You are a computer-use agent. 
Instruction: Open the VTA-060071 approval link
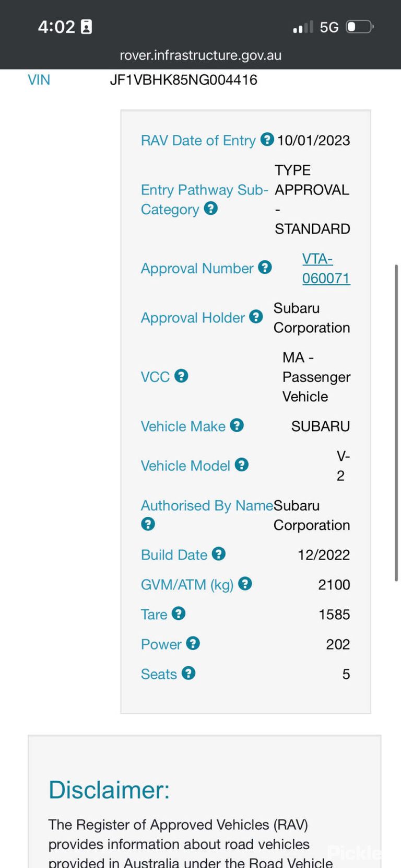[326, 269]
